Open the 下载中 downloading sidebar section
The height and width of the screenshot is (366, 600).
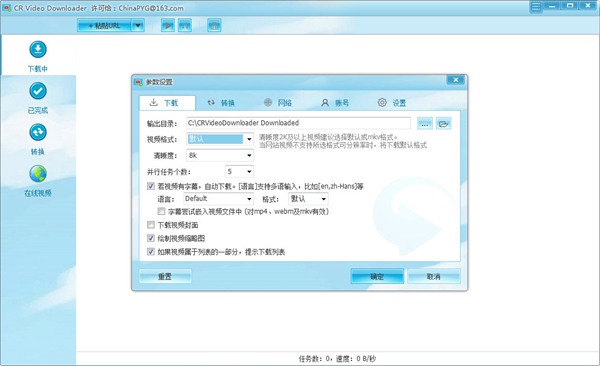38,56
